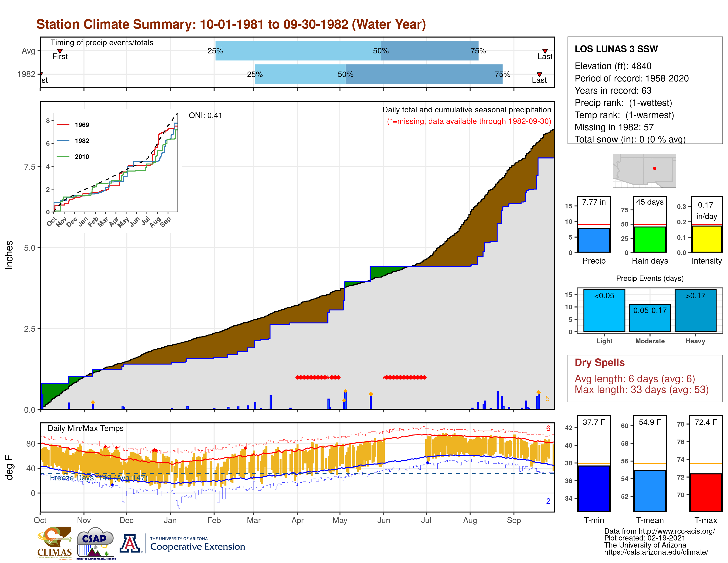Click the station location map thumbnail
The image size is (728, 563).
pyautogui.click(x=644, y=170)
